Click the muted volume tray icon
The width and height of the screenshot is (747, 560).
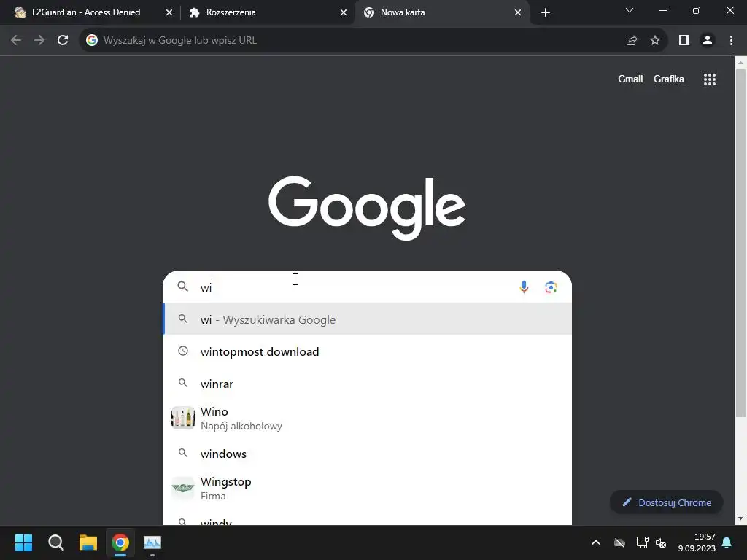661,542
